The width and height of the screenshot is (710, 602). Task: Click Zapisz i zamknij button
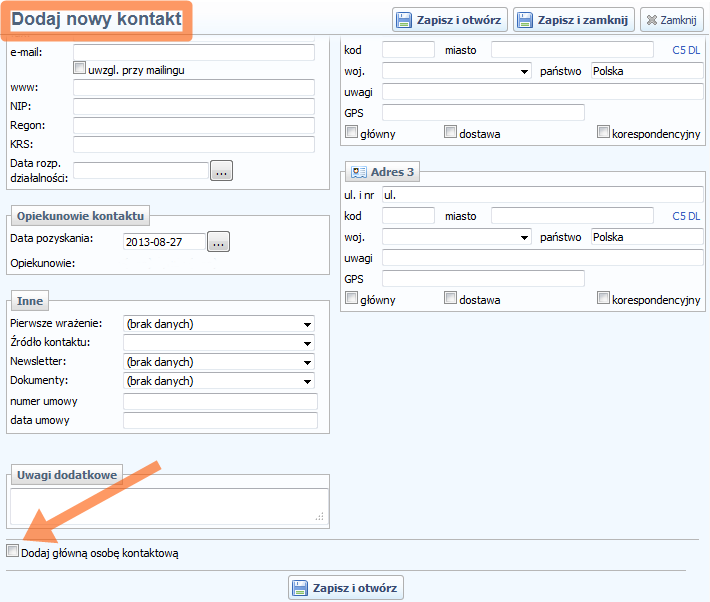(573, 19)
